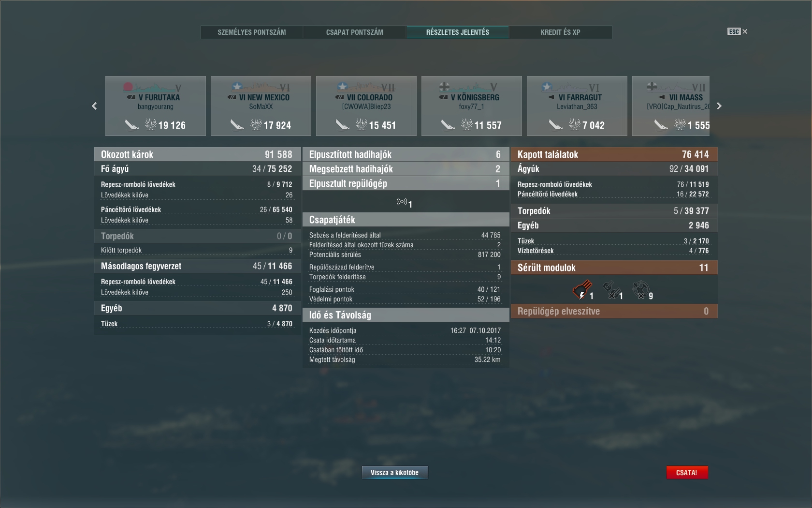Viewport: 812px width, 508px height.
Task: Click the damage burst icon next to 15 451
Action: click(362, 125)
